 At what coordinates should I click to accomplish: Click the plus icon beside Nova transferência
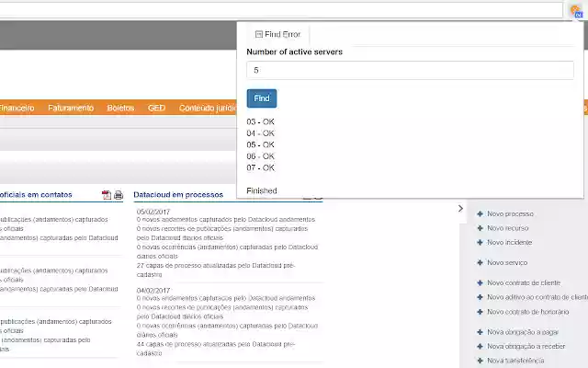tap(480, 361)
